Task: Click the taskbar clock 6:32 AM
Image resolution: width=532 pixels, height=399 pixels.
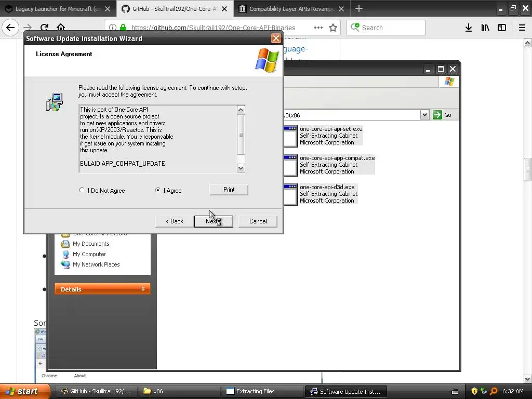Action: [513, 391]
